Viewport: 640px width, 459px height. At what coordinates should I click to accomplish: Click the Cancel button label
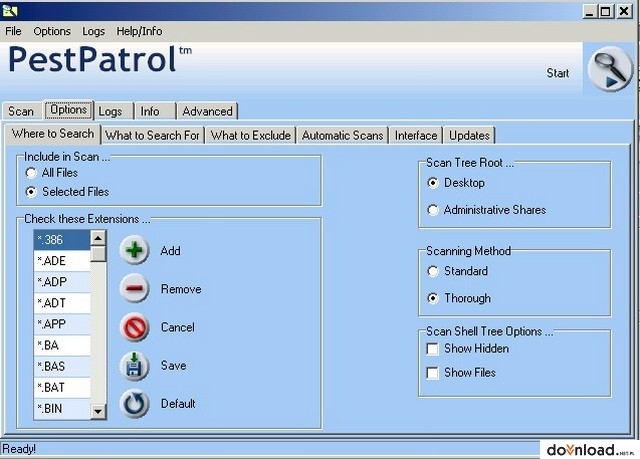(x=178, y=327)
